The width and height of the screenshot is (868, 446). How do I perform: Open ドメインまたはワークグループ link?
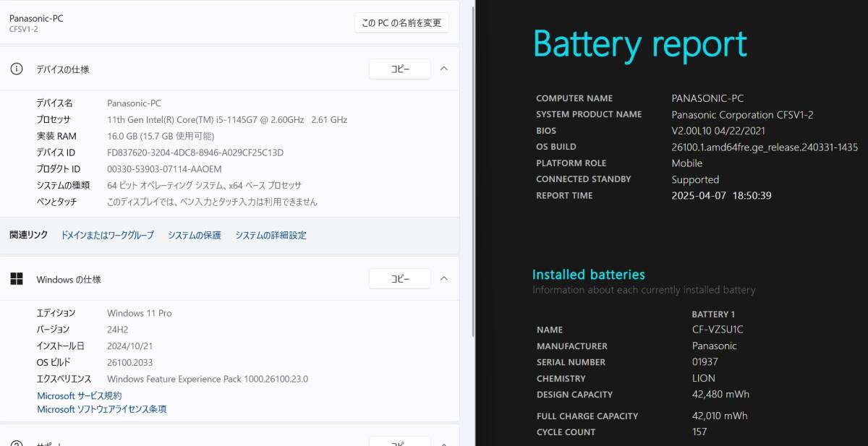(x=107, y=235)
